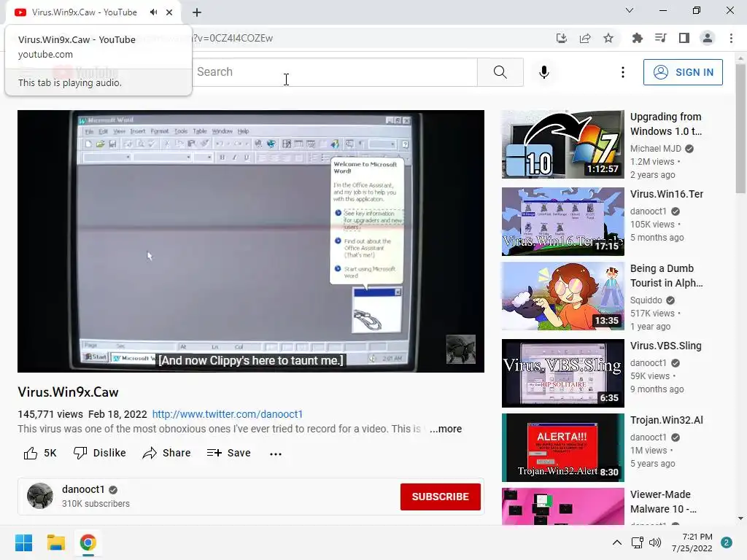747x560 pixels.
Task: Toggle Chrome side panel icon
Action: [x=684, y=38]
